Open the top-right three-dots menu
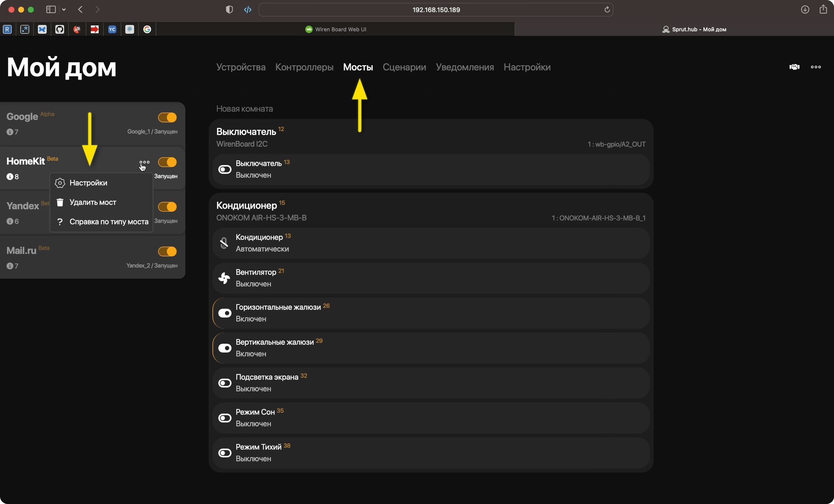 816,67
